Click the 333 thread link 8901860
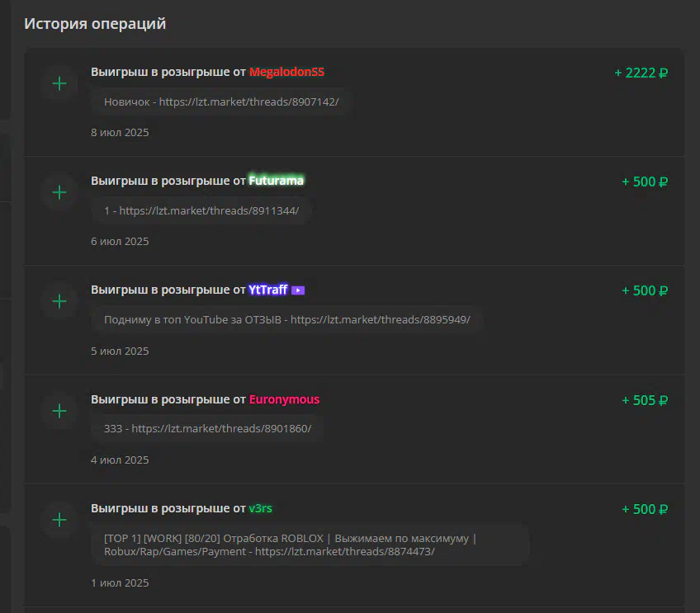This screenshot has height=613, width=700. (207, 428)
